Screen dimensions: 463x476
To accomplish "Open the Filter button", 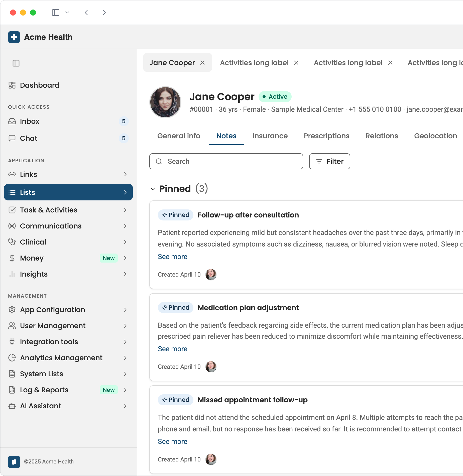I will click(330, 161).
